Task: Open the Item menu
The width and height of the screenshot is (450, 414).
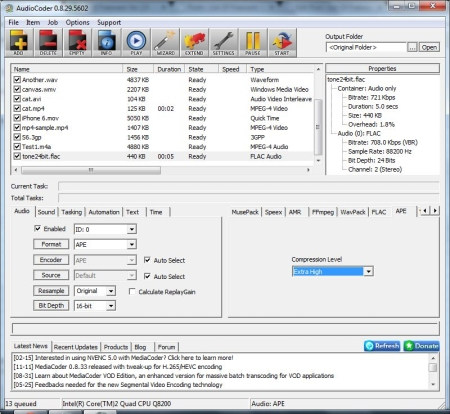Action: click(33, 22)
